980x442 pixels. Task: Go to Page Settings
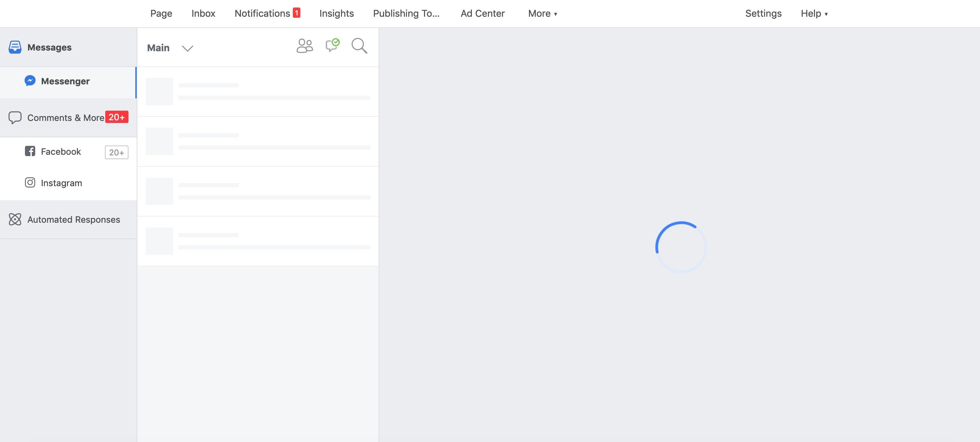[x=763, y=13]
